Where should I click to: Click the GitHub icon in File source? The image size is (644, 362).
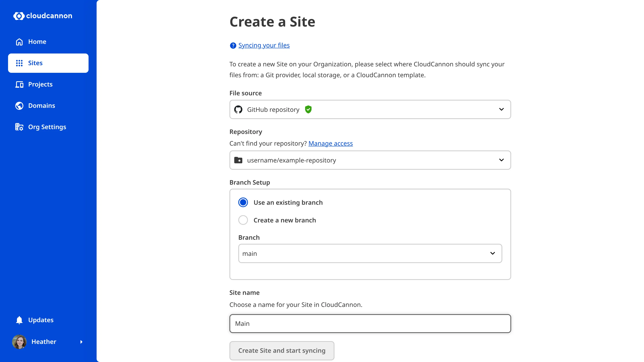[238, 109]
